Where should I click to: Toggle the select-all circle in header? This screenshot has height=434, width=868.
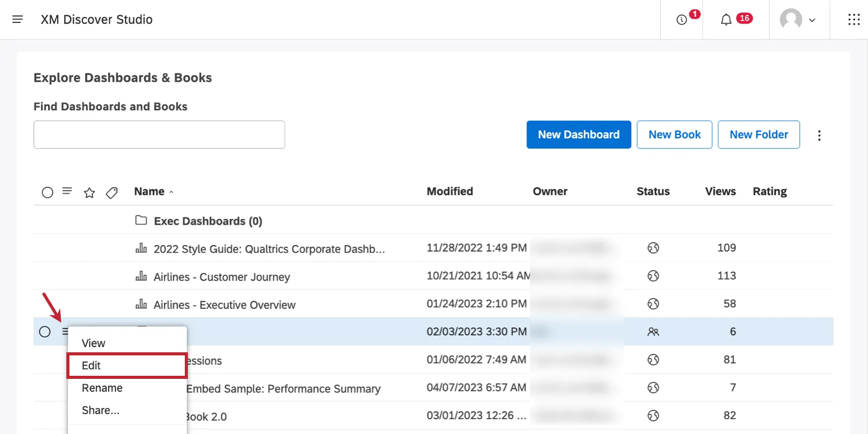tap(47, 192)
